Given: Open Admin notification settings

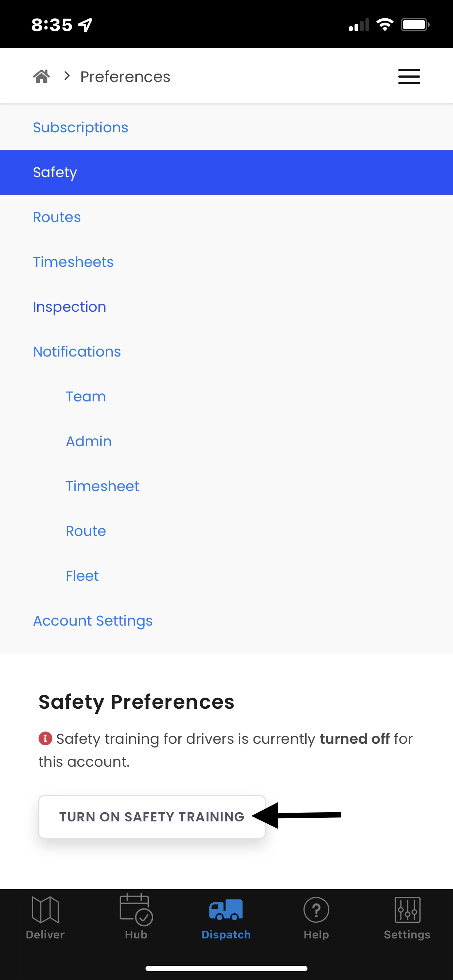Looking at the screenshot, I should click(x=226, y=442).
